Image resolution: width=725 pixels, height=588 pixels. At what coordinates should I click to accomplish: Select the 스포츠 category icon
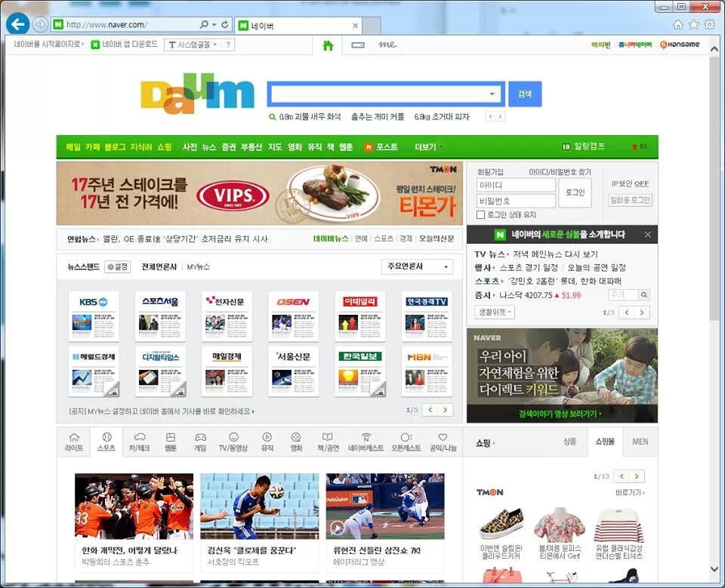point(106,442)
